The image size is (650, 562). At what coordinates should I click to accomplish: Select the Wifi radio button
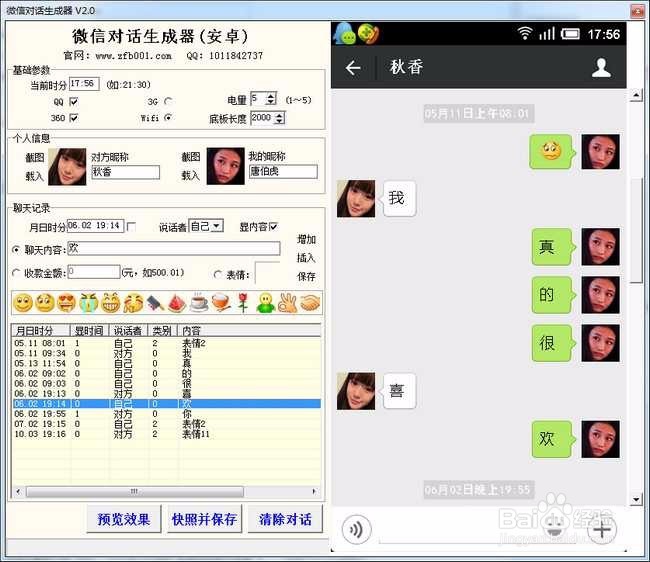(168, 118)
